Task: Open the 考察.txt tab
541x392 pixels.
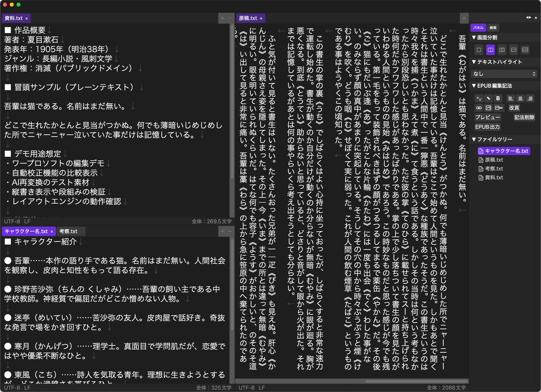Action: [x=71, y=231]
